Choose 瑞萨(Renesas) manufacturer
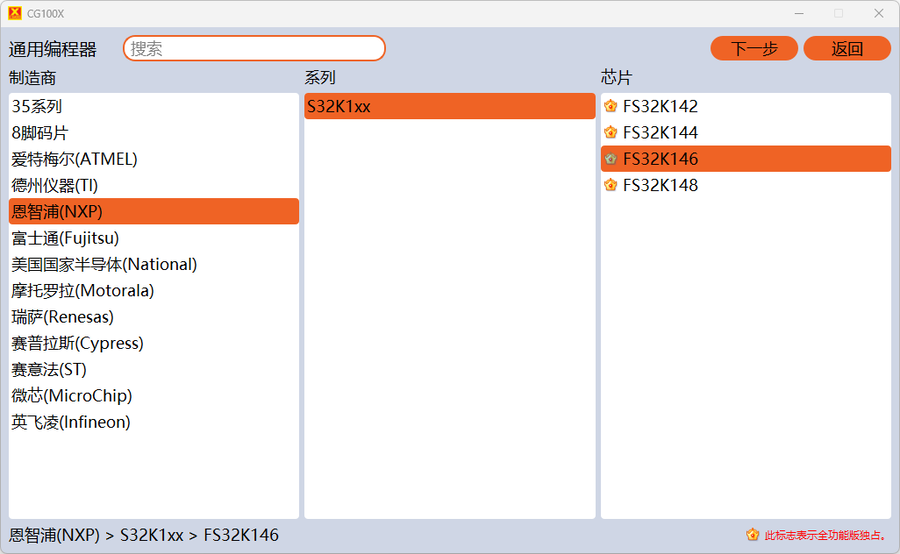900x554 pixels. pos(62,317)
